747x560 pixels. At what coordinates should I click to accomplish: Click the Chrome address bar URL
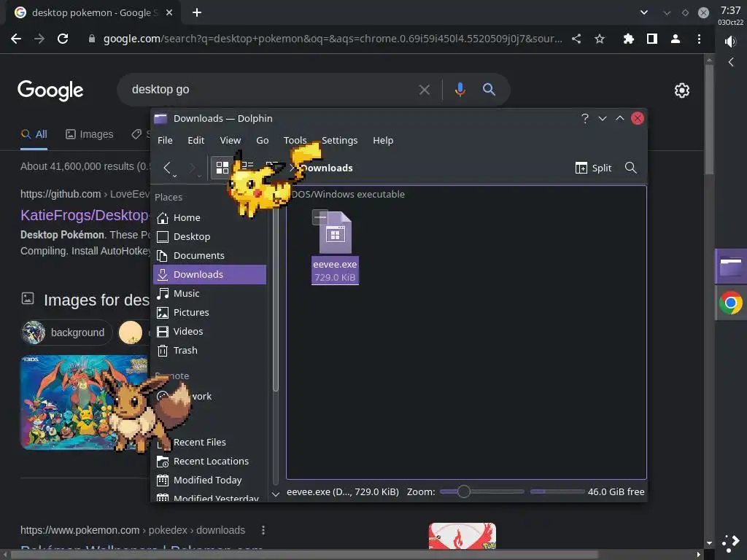(333, 39)
